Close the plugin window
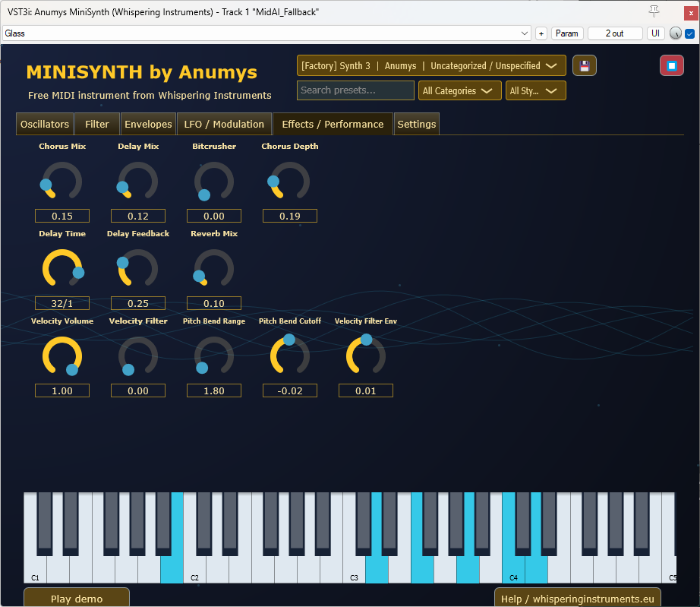This screenshot has height=607, width=700. coord(691,13)
